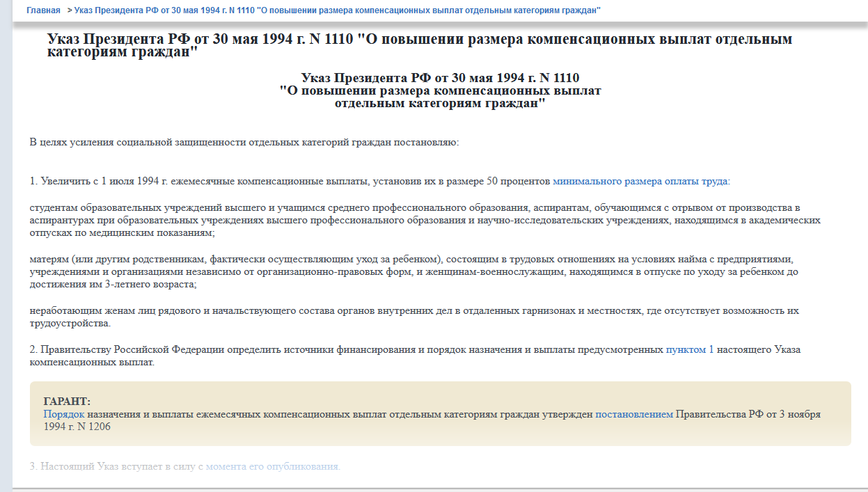Open the Порядок link in ГАРАНТ note
Image resolution: width=868 pixels, height=492 pixels.
[64, 414]
